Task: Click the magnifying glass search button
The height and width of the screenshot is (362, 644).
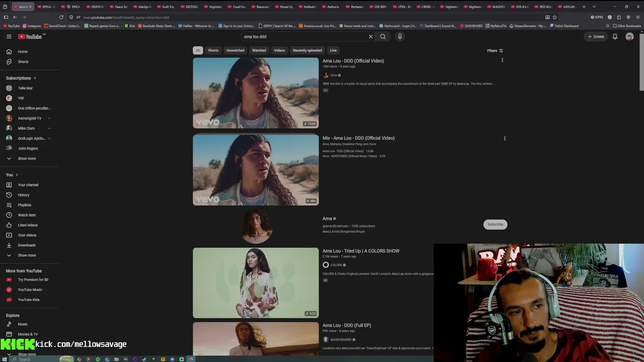Action: [383, 37]
